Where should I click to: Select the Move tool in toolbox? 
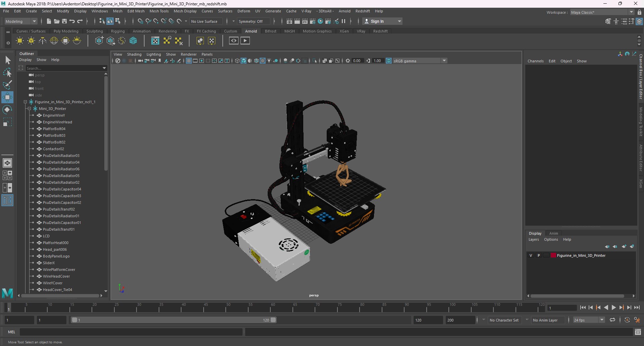tap(7, 97)
